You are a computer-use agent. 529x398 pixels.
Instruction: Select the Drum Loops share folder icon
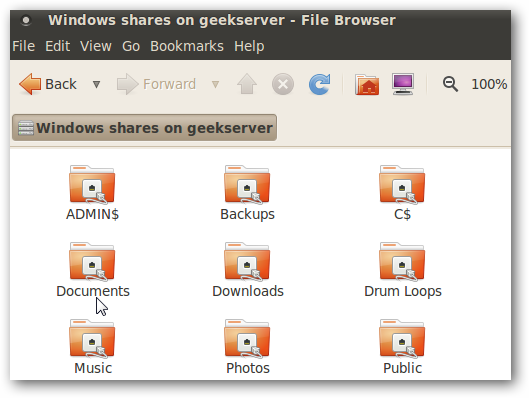coord(402,262)
